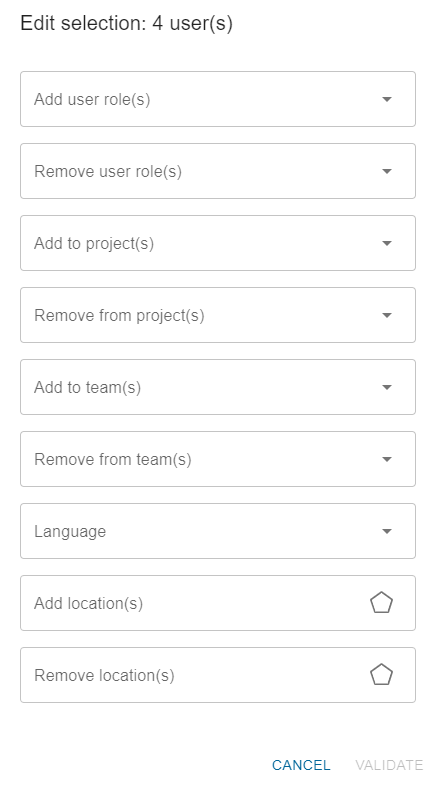Click the Add user role(s) field label

(92, 99)
